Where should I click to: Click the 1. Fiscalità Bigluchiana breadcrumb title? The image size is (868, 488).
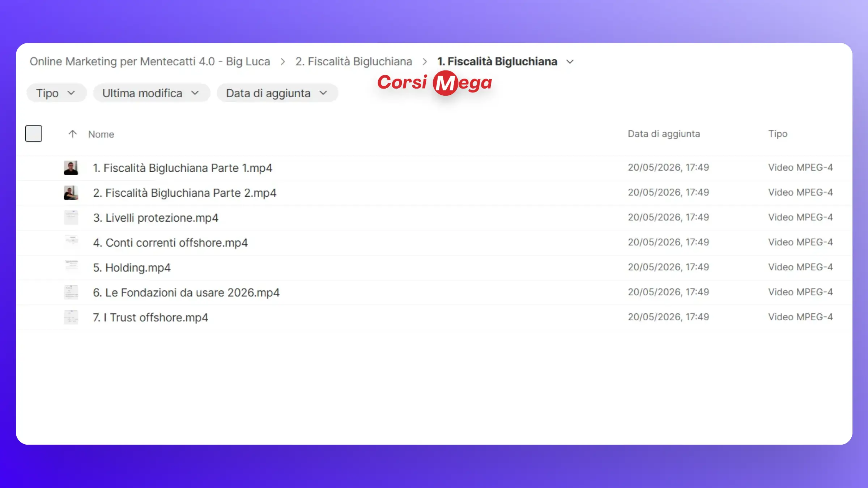coord(497,61)
